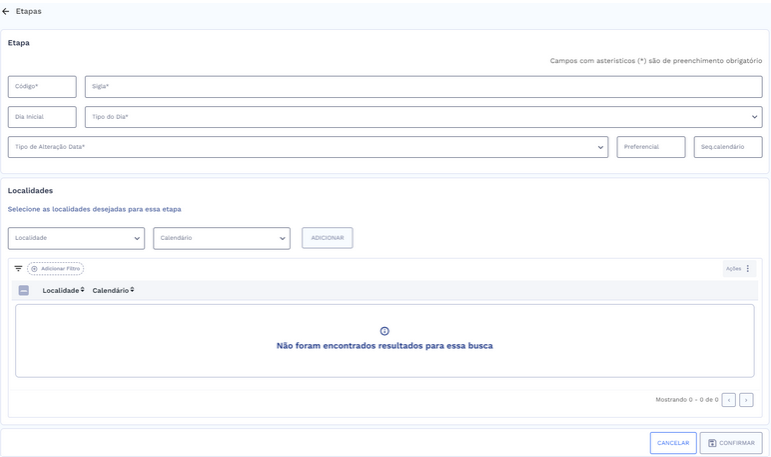
Task: Focus the Código input field
Action: coord(42,87)
